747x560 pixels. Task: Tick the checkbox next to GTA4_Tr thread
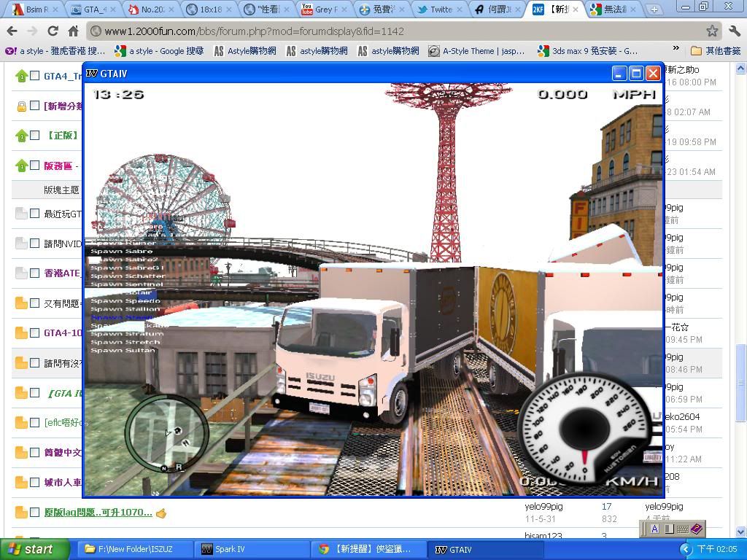click(x=34, y=76)
